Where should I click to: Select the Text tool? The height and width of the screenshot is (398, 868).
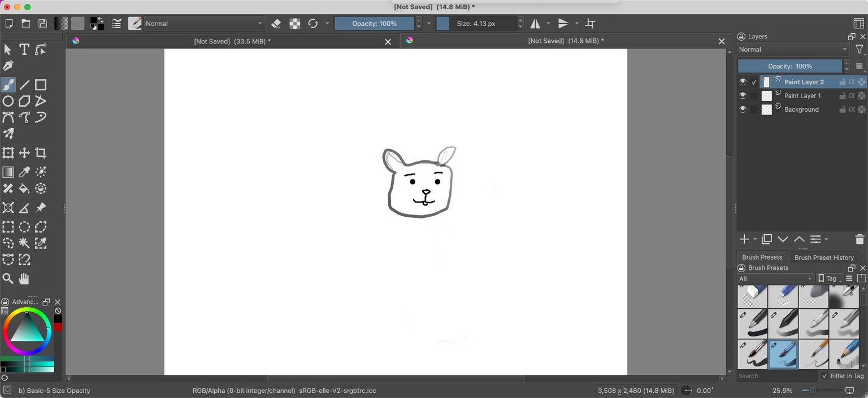[24, 50]
